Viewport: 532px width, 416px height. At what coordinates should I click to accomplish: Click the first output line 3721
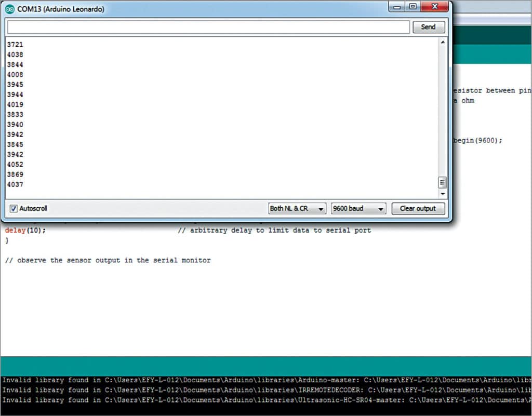pos(15,45)
